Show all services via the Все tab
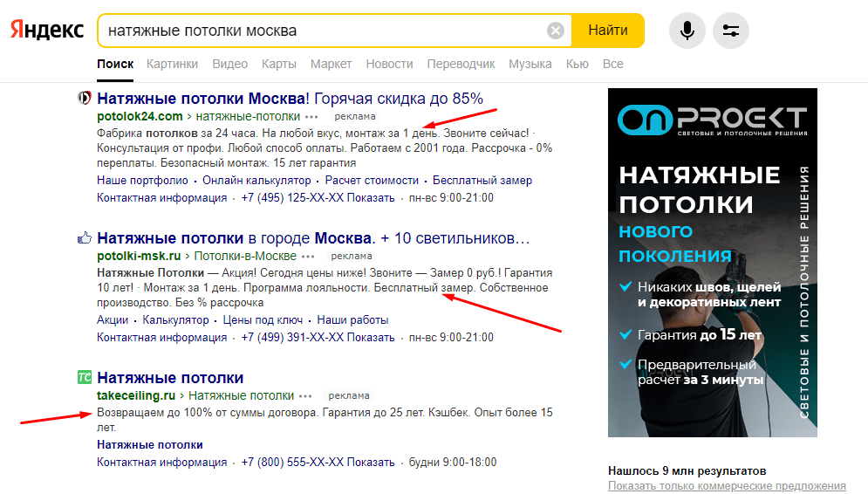This screenshot has height=494, width=868. [x=612, y=65]
